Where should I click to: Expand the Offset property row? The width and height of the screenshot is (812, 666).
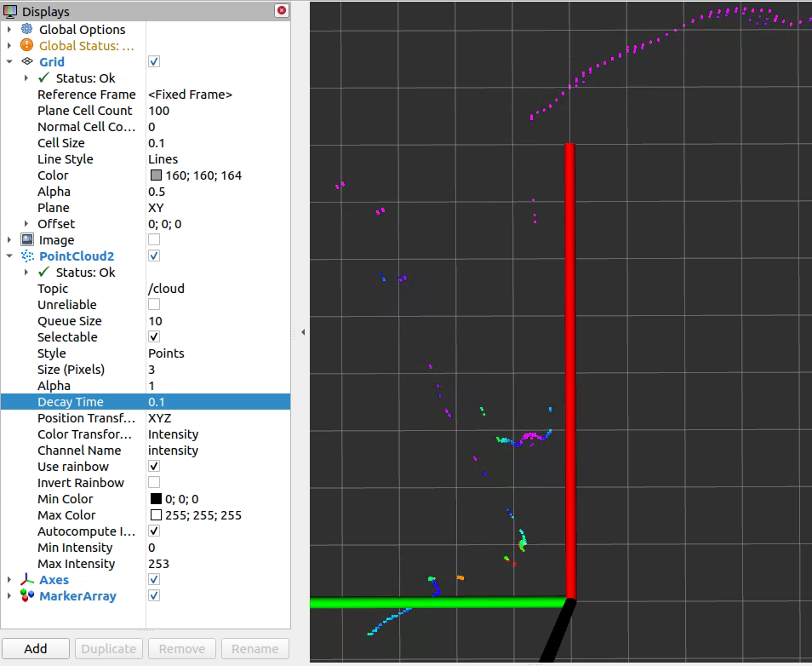[x=26, y=224]
